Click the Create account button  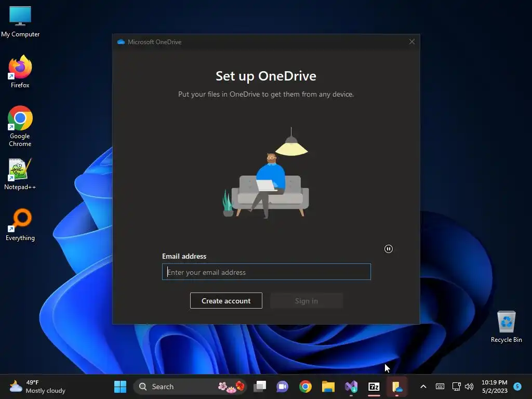(226, 301)
